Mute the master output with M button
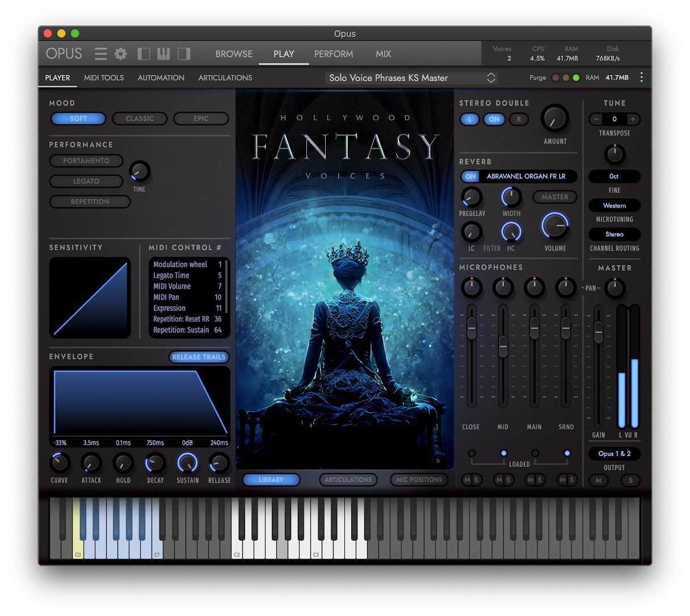This screenshot has width=690, height=616. [599, 480]
